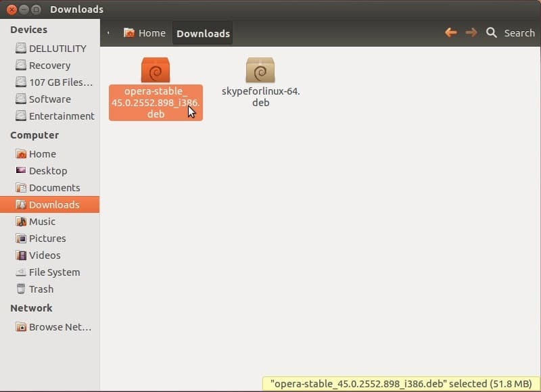Click the Computer section heading
Image resolution: width=541 pixels, height=392 pixels.
click(34, 135)
